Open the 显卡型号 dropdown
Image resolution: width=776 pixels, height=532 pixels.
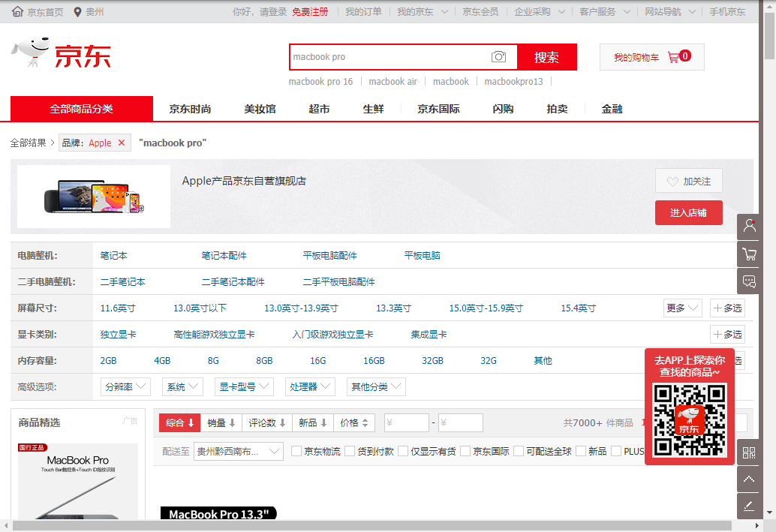(244, 387)
